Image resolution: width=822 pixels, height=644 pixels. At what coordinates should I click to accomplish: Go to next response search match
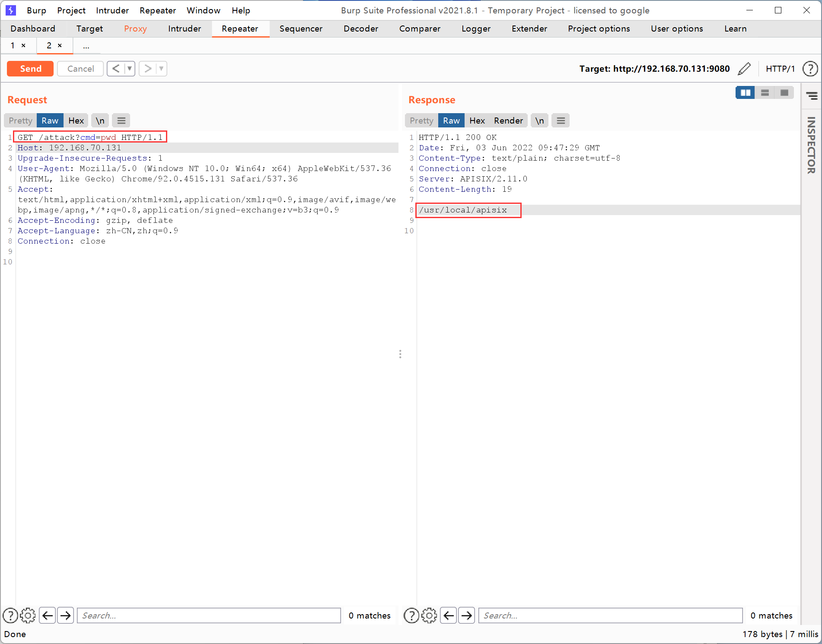pos(467,615)
